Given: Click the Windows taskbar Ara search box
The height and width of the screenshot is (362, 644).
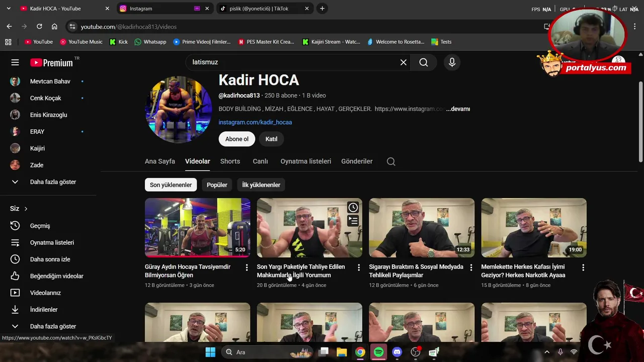Looking at the screenshot, I should pyautogui.click(x=268, y=352).
